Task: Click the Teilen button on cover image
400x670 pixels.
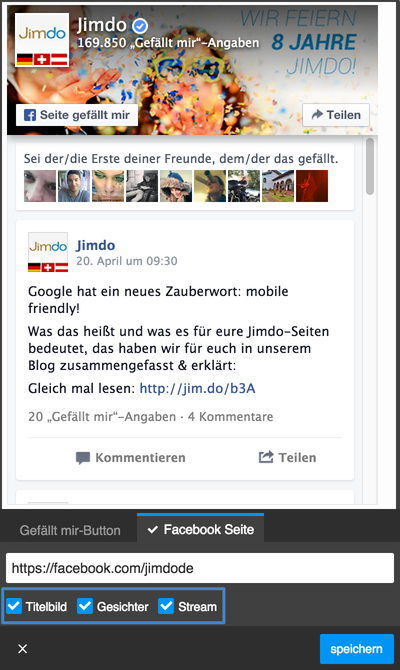Action: 336,115
